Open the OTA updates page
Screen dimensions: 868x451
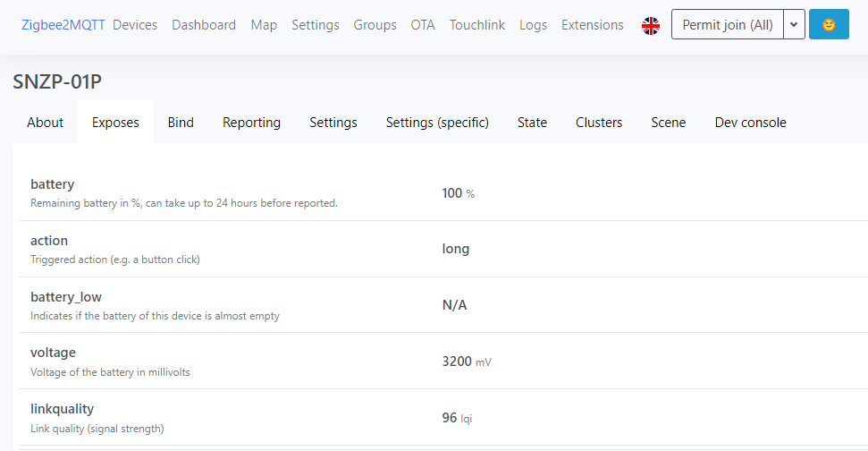(423, 25)
